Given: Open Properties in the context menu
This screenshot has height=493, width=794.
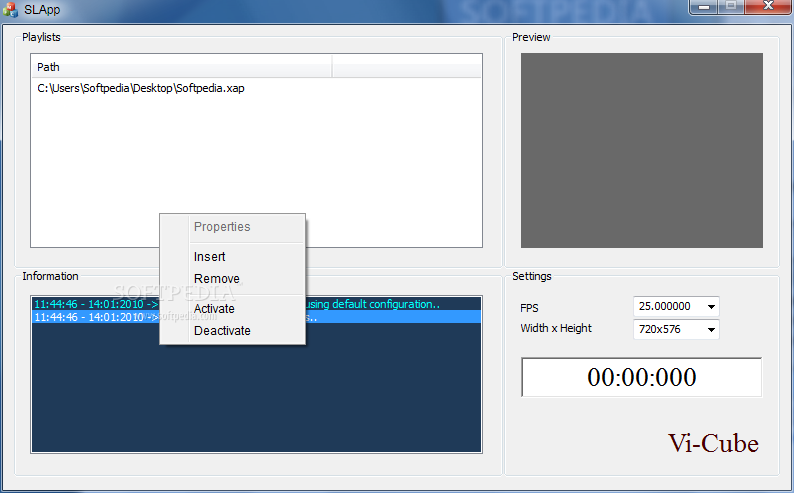Looking at the screenshot, I should tap(222, 227).
